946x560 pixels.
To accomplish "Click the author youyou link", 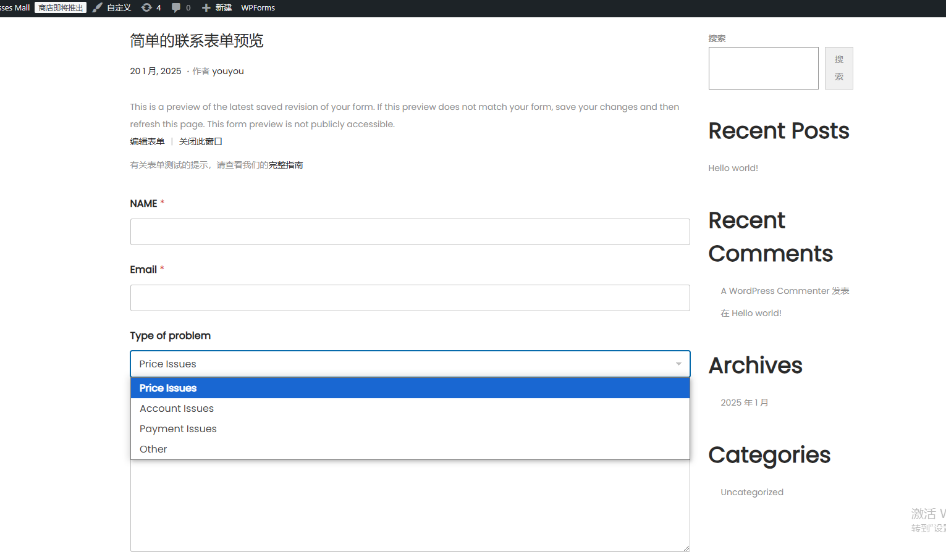I will [x=228, y=71].
